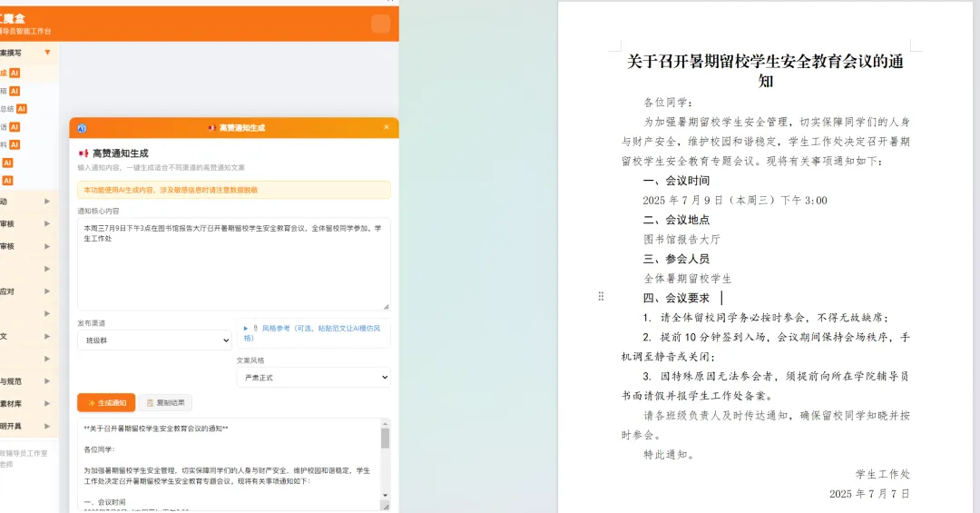Click the dialog subtitle 输入通知内容，一键生成
Viewport: 980px width, 513px height.
pyautogui.click(x=162, y=168)
